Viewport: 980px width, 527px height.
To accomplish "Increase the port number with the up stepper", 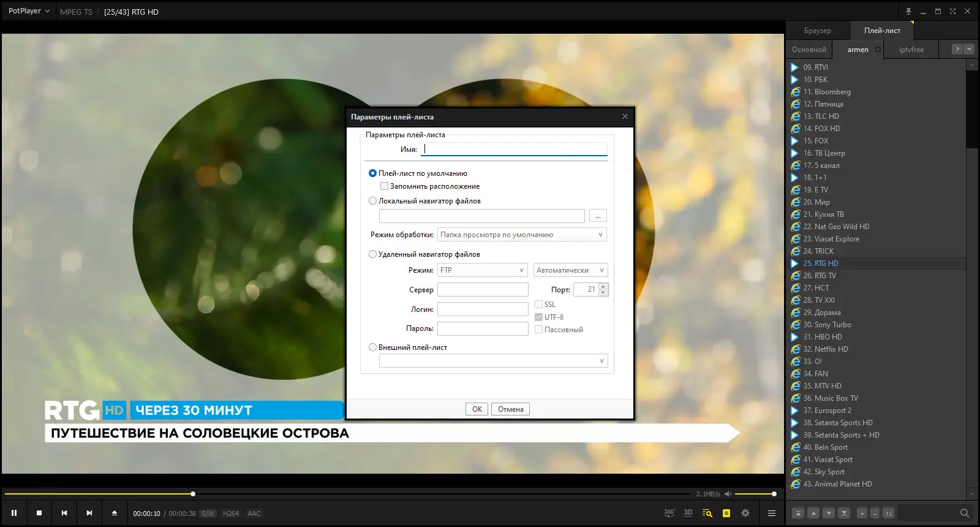I will (603, 286).
